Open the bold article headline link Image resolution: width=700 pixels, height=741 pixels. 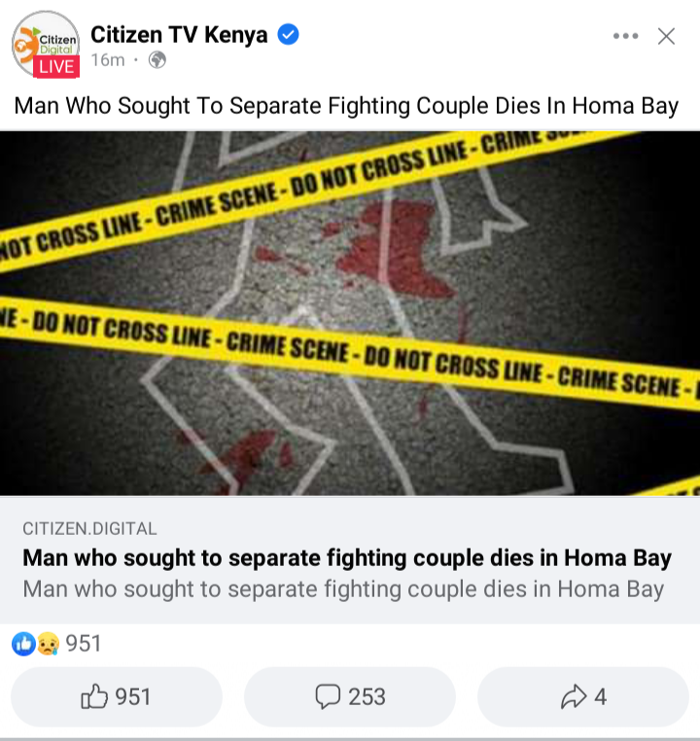[x=347, y=557]
